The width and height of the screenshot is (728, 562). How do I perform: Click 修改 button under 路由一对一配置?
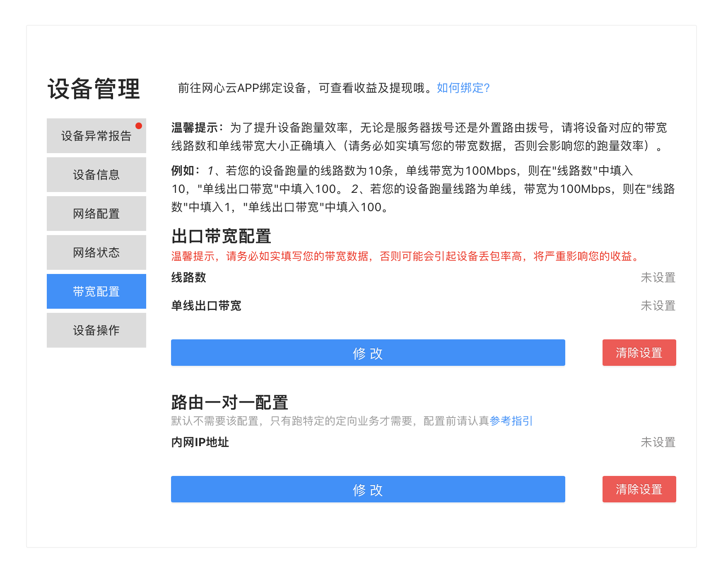point(368,489)
